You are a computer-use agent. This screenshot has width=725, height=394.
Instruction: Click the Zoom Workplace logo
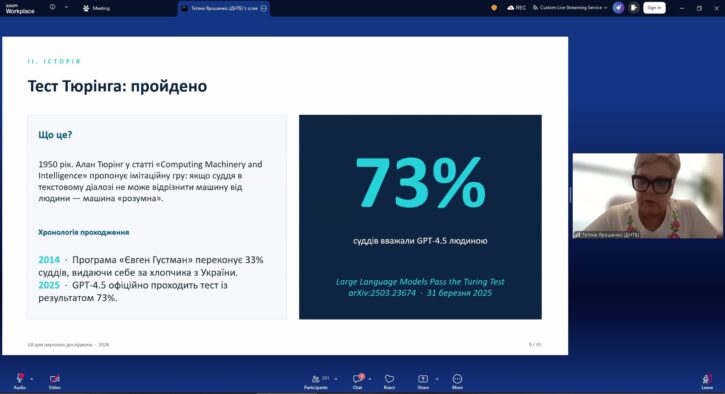pos(20,8)
